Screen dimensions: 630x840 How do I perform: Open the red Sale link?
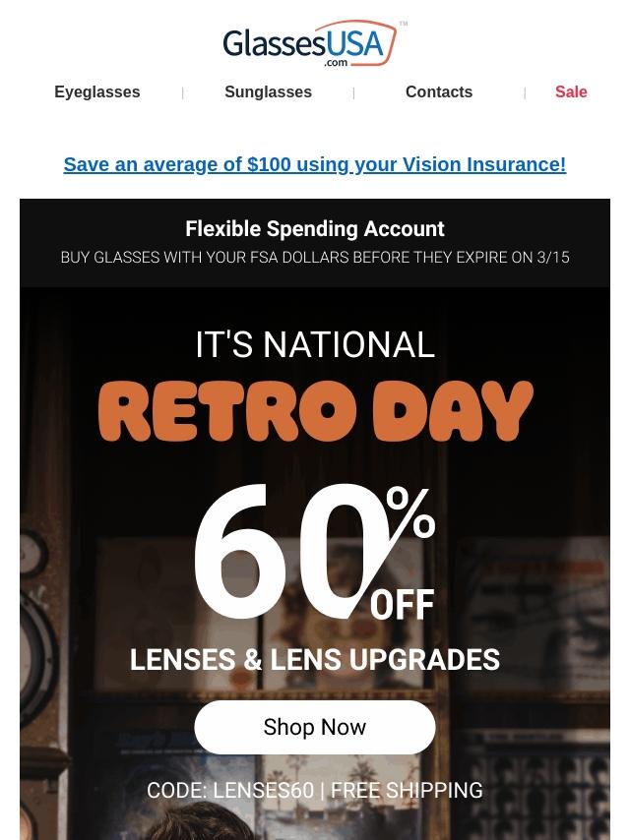[571, 91]
